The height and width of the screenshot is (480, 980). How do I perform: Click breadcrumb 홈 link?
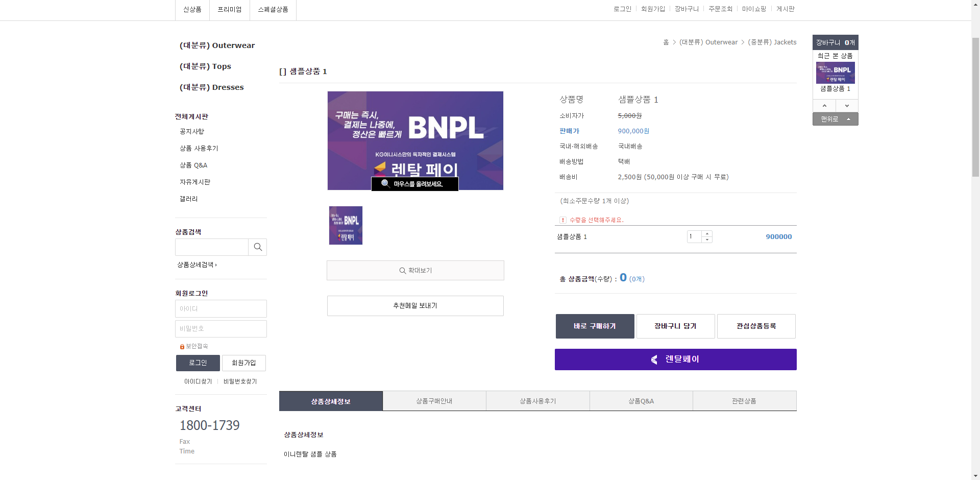[666, 42]
